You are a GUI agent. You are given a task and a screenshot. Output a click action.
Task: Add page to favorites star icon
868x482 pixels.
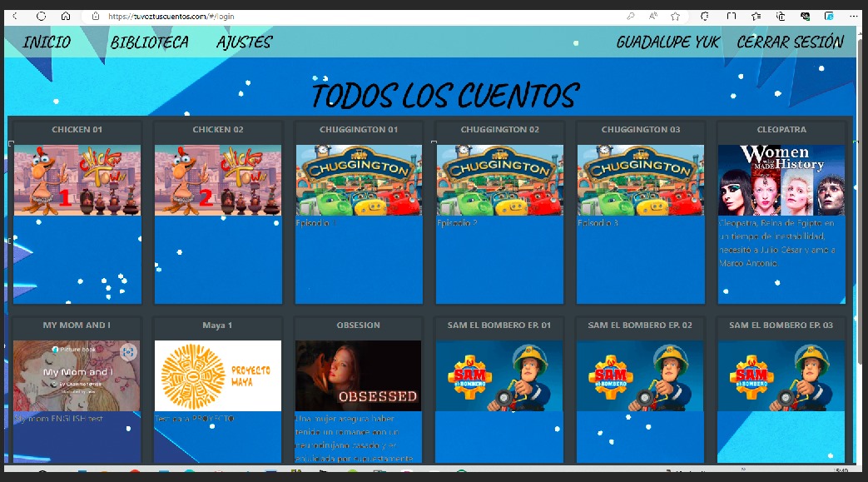pyautogui.click(x=676, y=16)
